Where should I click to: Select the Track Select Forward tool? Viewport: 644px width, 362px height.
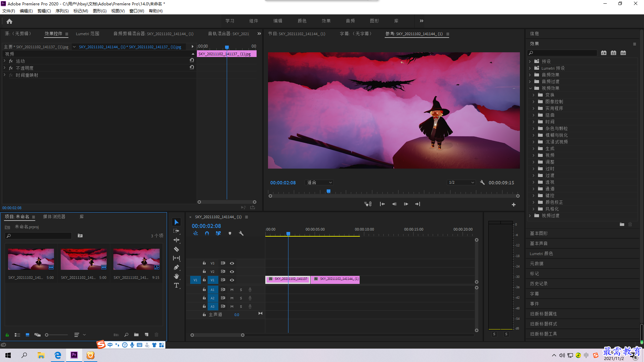(x=176, y=231)
